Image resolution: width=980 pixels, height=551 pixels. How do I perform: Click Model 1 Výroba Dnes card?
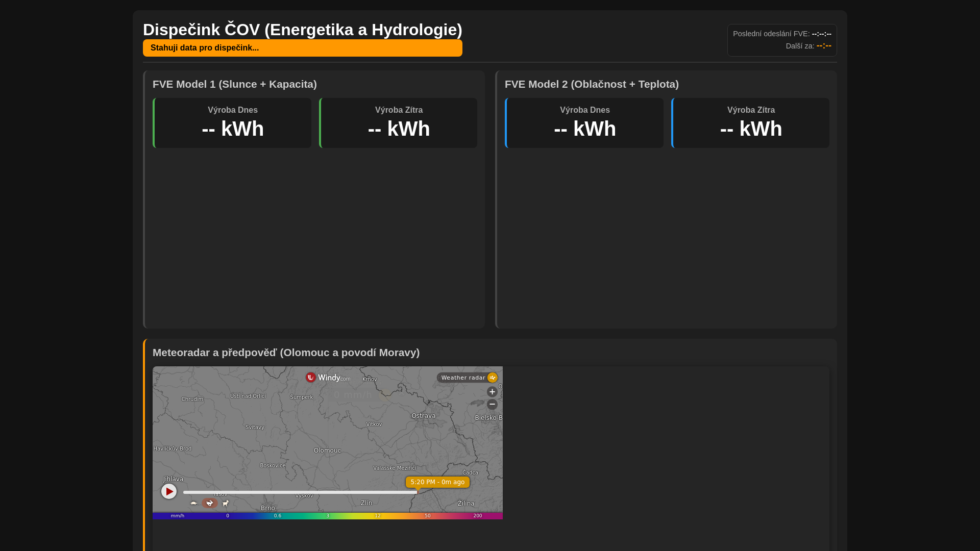232,123
